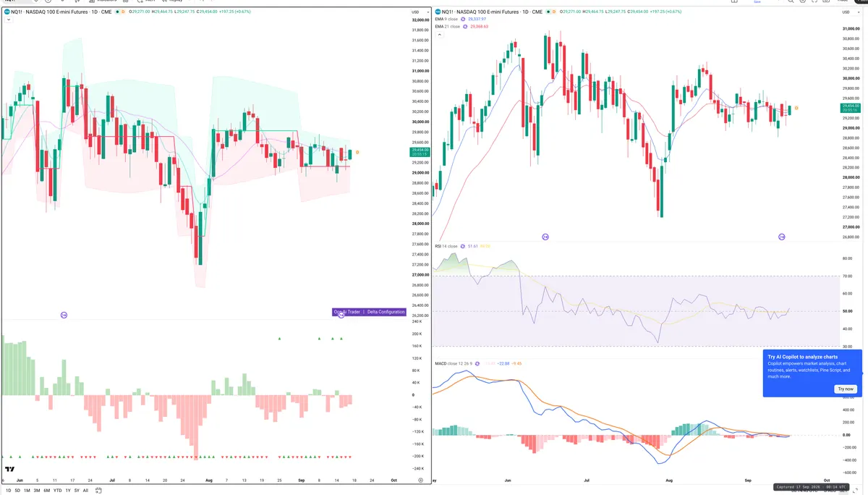Viewport: 868px width, 495px height.
Task: Click the right chart Save label in toolbar
Action: 757,2
